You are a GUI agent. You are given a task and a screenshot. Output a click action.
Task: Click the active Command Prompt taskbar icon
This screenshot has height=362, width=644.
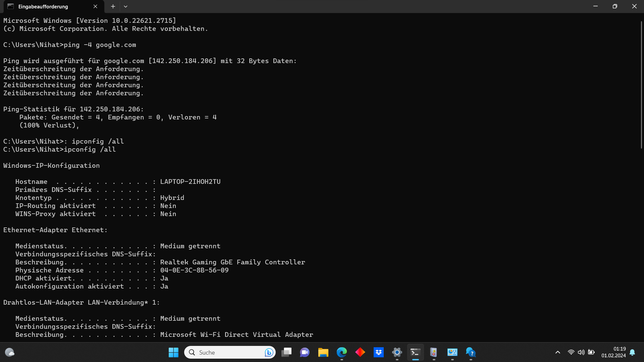(x=415, y=352)
